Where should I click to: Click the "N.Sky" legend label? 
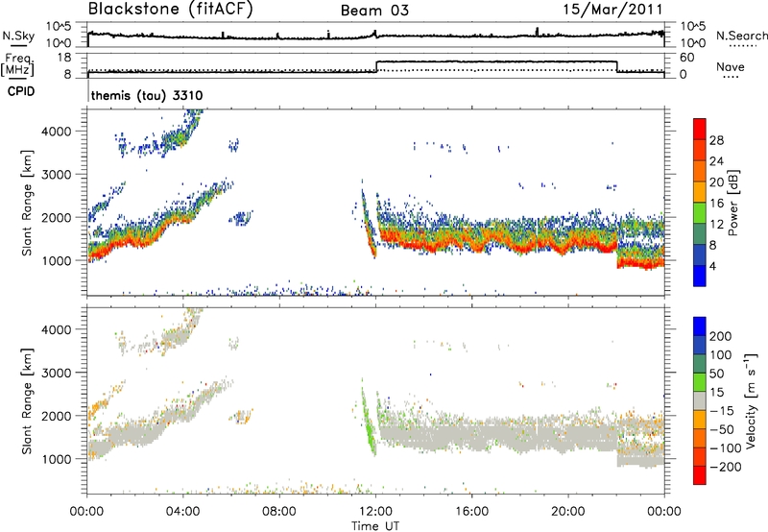click(x=18, y=36)
